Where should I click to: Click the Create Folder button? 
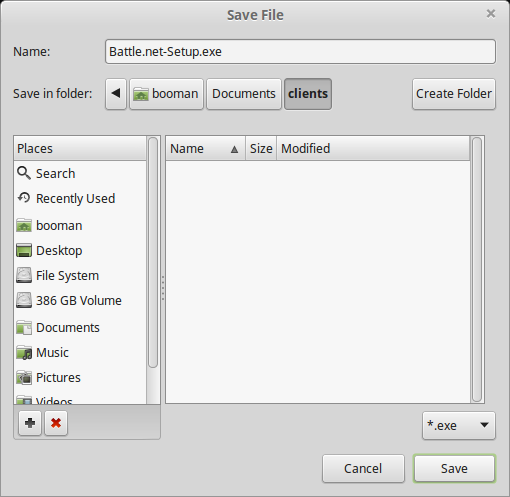tap(454, 94)
